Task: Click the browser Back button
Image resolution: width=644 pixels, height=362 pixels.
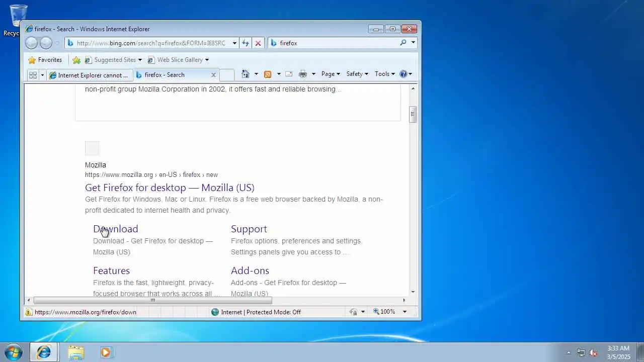Action: tap(31, 43)
